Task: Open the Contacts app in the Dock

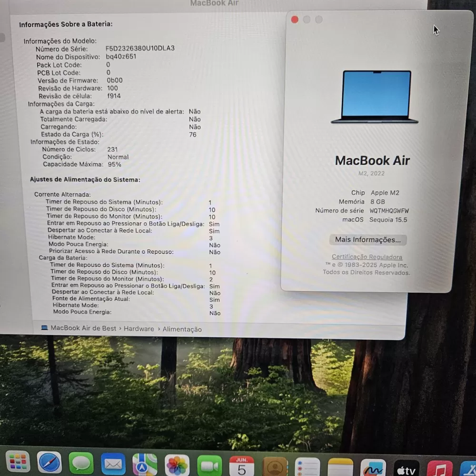Action: point(275,466)
